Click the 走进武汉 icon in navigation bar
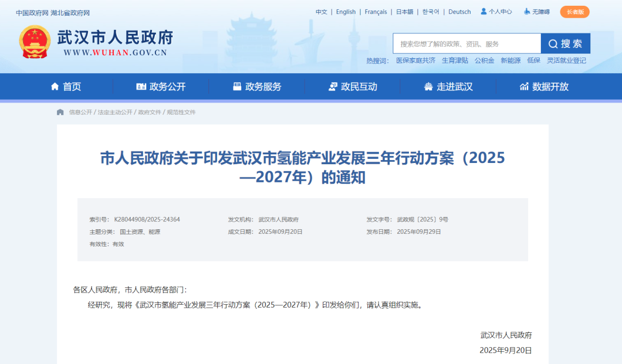 pos(427,86)
